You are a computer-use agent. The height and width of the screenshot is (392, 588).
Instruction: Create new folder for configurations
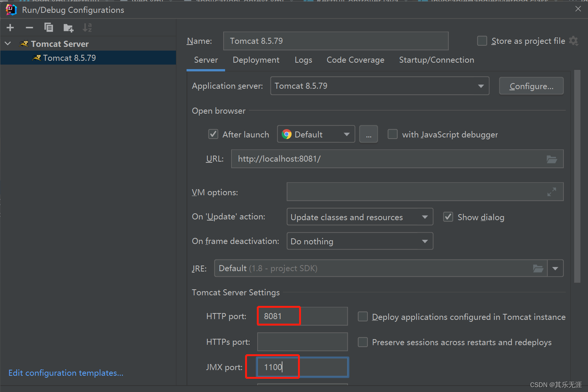tap(68, 28)
